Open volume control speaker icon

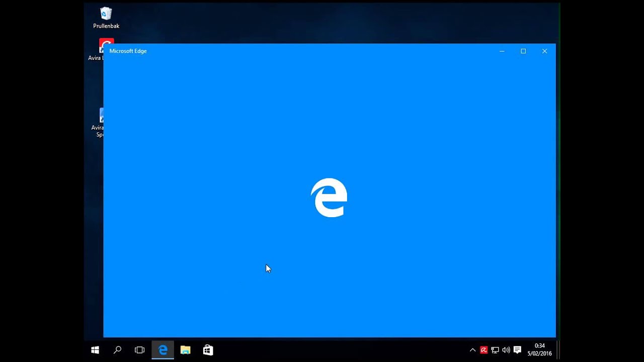[506, 350]
